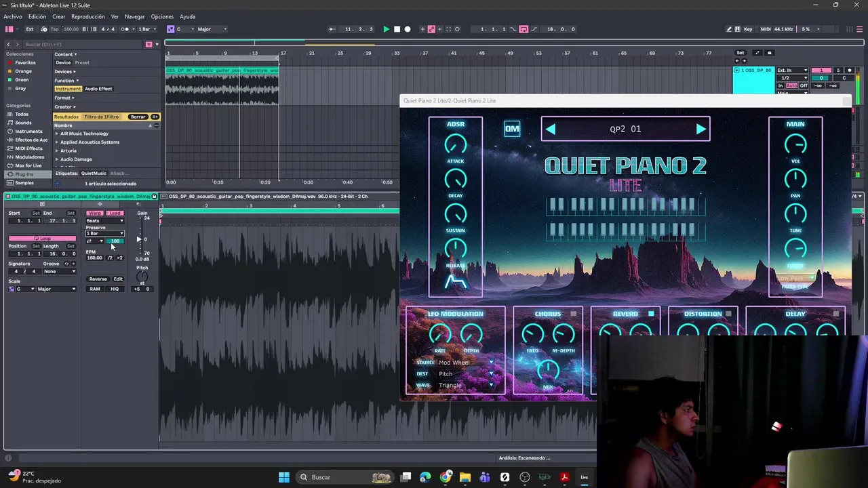This screenshot has width=868, height=488.
Task: Solo track 1 with S button
Action: (x=838, y=70)
